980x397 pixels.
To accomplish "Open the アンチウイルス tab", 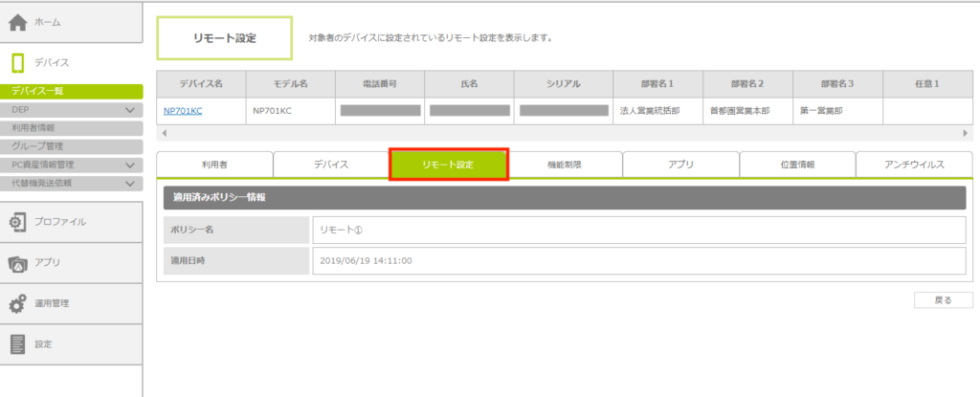I will 913,165.
